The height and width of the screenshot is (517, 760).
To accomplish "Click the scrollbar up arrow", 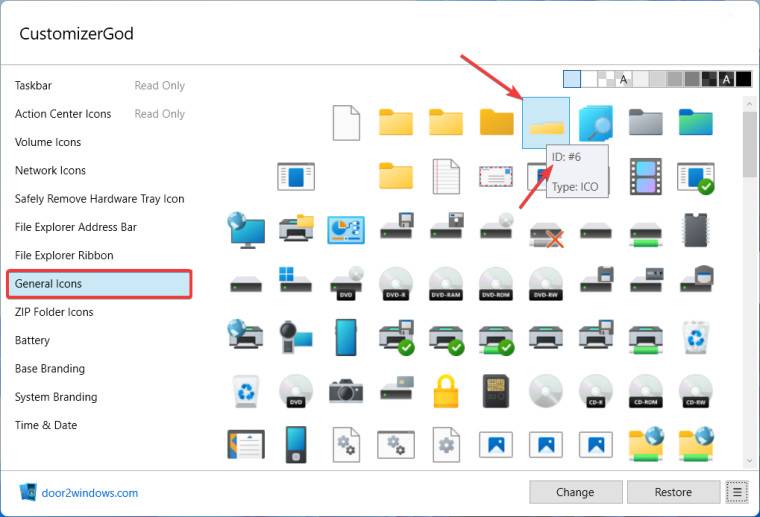I will coord(749,104).
